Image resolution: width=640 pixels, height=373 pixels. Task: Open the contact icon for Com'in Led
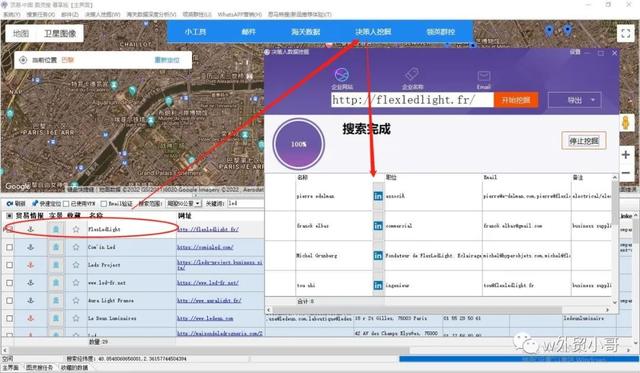pyautogui.click(x=56, y=247)
